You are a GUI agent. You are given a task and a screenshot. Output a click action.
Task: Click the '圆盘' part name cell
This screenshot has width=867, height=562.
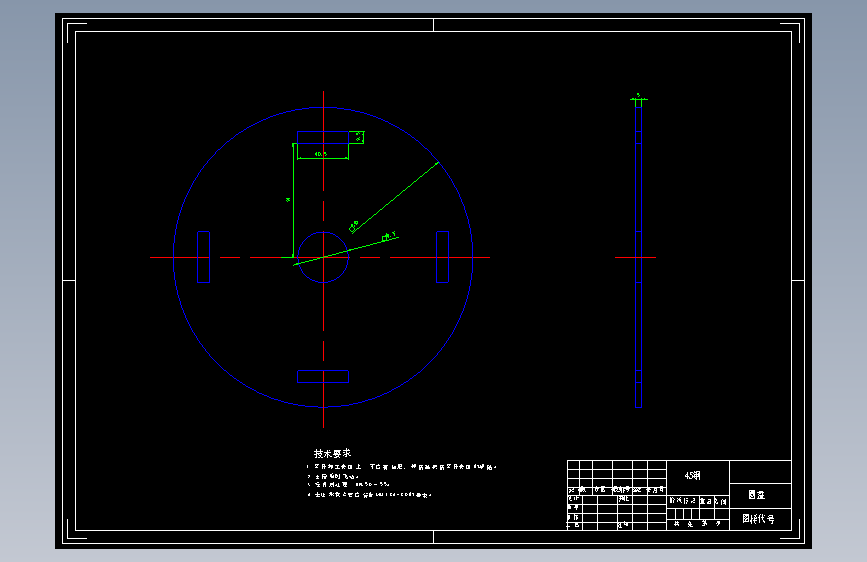point(760,495)
